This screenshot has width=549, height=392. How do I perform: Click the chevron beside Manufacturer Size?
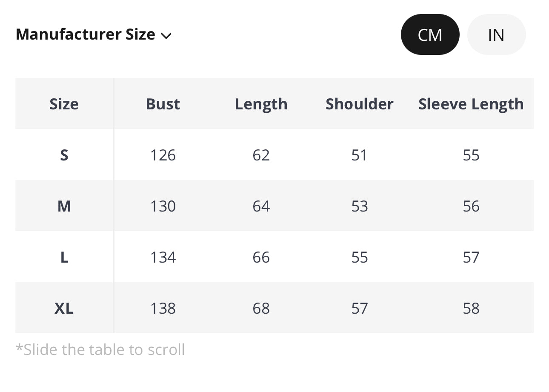pos(166,36)
